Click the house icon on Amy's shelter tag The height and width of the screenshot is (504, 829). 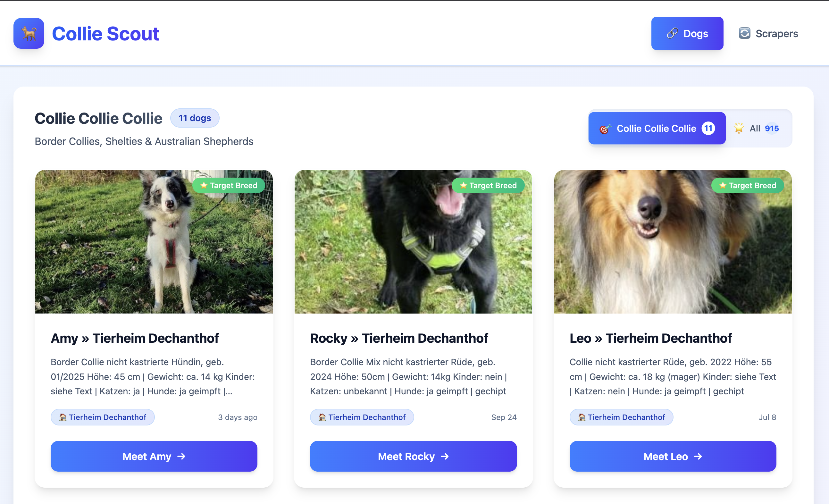pos(63,417)
